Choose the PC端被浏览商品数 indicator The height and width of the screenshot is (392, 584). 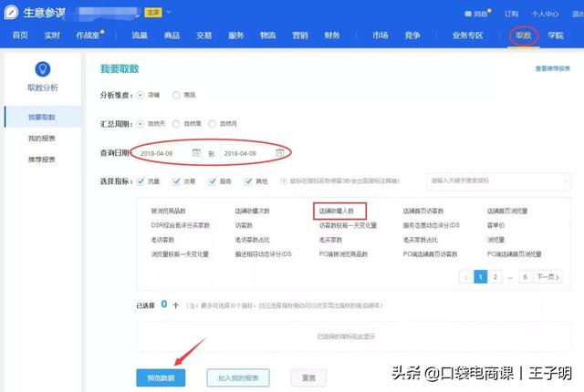[x=343, y=254]
